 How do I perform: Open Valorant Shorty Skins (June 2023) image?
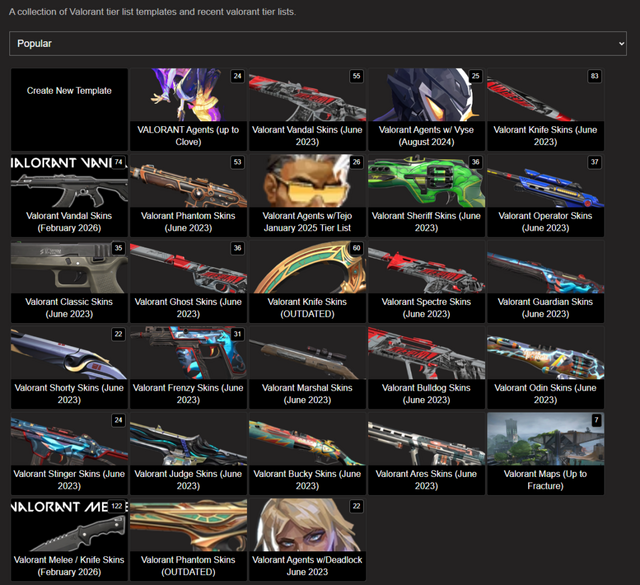pos(69,353)
